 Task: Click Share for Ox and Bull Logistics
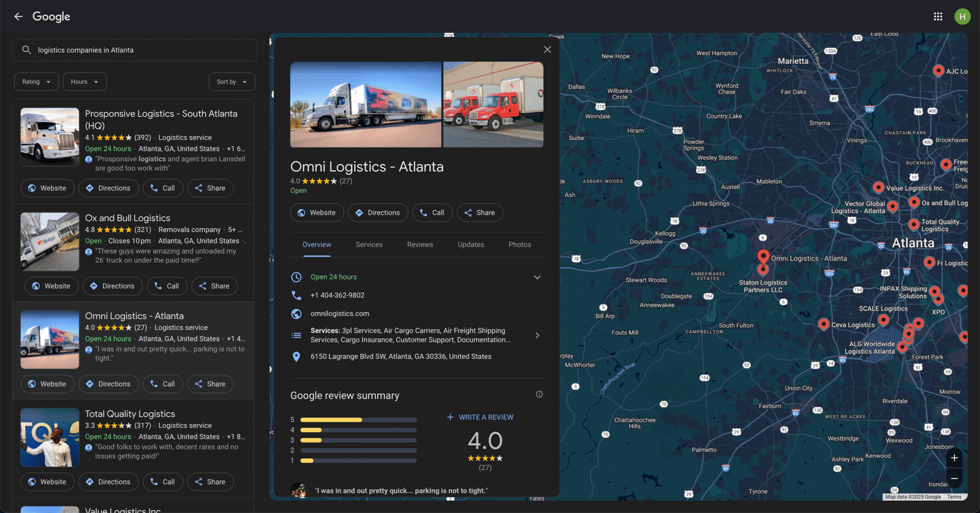tap(214, 286)
